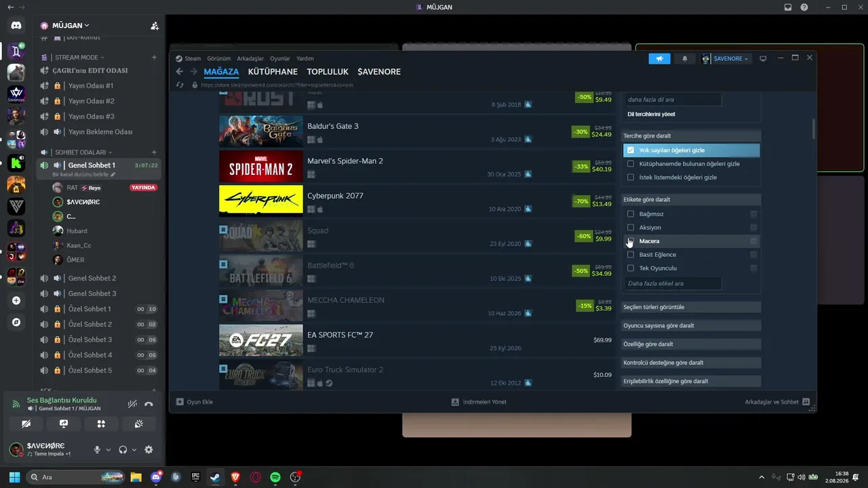Expand Oyuncu sayısına göre daralt section
This screenshot has width=868, height=488.
(691, 325)
